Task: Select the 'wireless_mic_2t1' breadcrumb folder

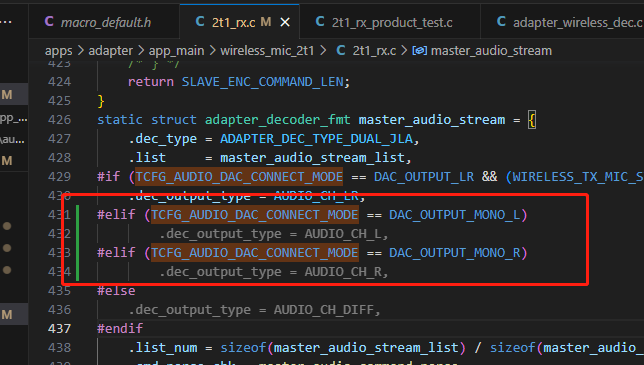Action: [267, 51]
